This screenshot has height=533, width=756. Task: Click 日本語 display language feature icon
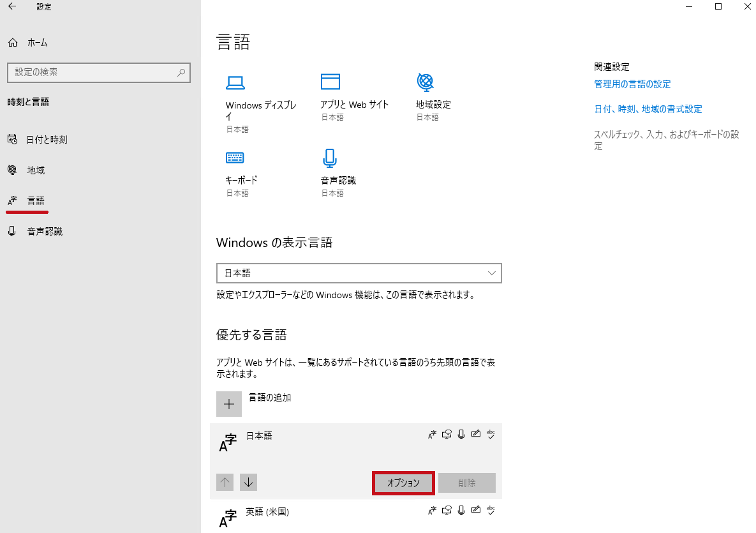(432, 434)
